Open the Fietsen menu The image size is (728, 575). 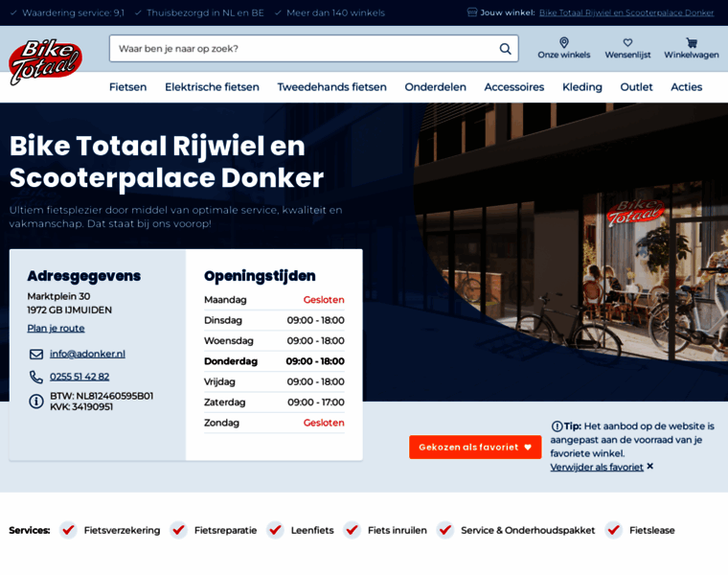point(127,87)
